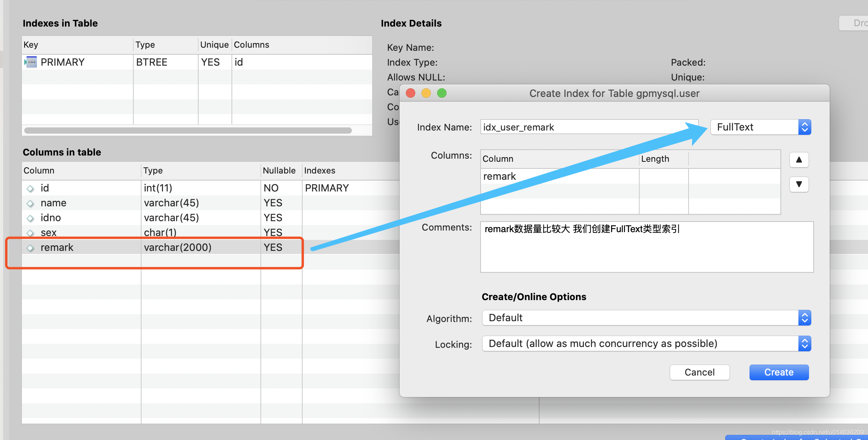The image size is (868, 440).
Task: Open the FullText index type dropdown
Action: 760,127
